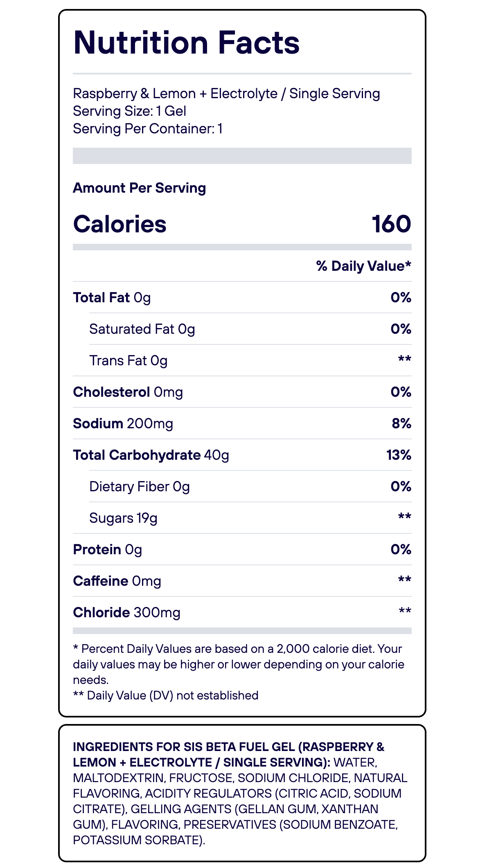
Task: Select the Total Fat 0g row label
Action: coord(112,298)
